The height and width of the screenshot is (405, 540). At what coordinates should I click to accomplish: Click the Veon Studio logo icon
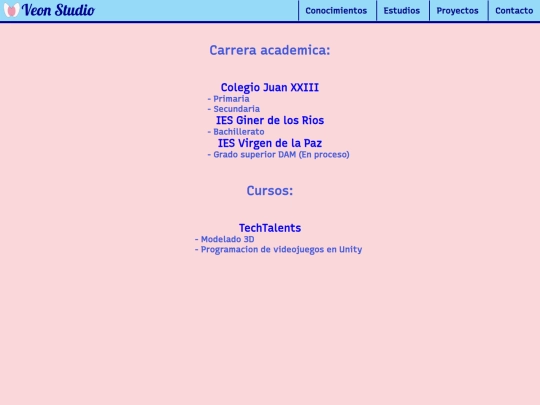(11, 10)
